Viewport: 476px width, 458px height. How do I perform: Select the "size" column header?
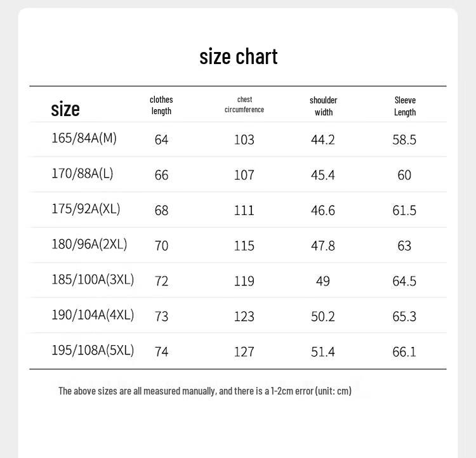(x=65, y=109)
